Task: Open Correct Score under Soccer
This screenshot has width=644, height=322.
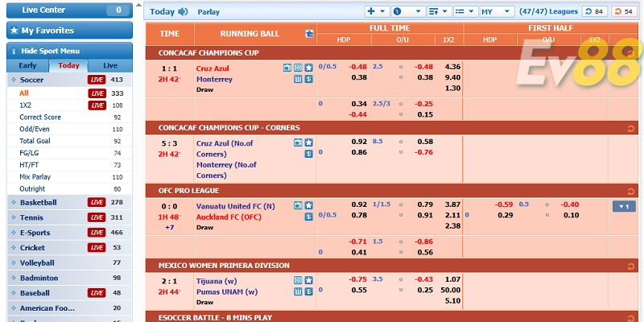Action: (40, 118)
